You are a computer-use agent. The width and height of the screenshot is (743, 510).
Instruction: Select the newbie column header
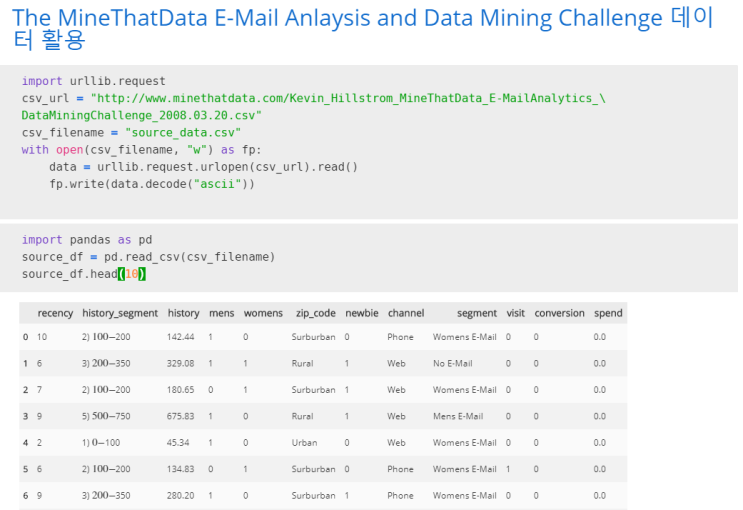[362, 313]
